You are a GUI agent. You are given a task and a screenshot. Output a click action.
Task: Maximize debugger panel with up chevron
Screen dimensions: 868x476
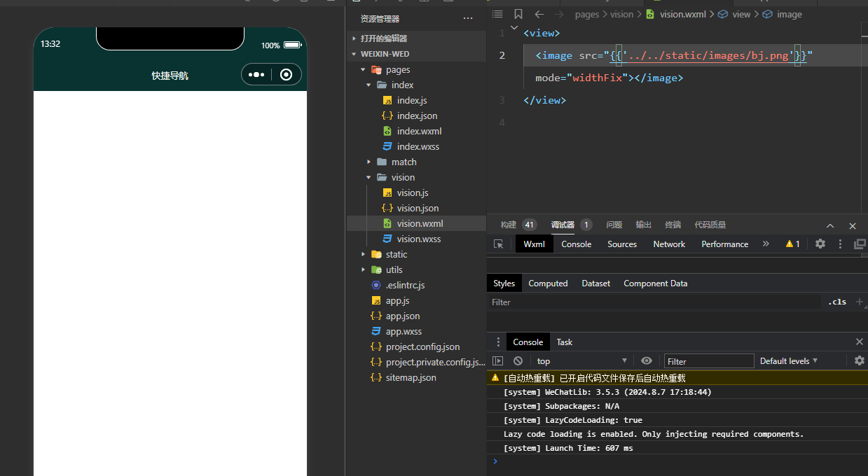click(830, 225)
